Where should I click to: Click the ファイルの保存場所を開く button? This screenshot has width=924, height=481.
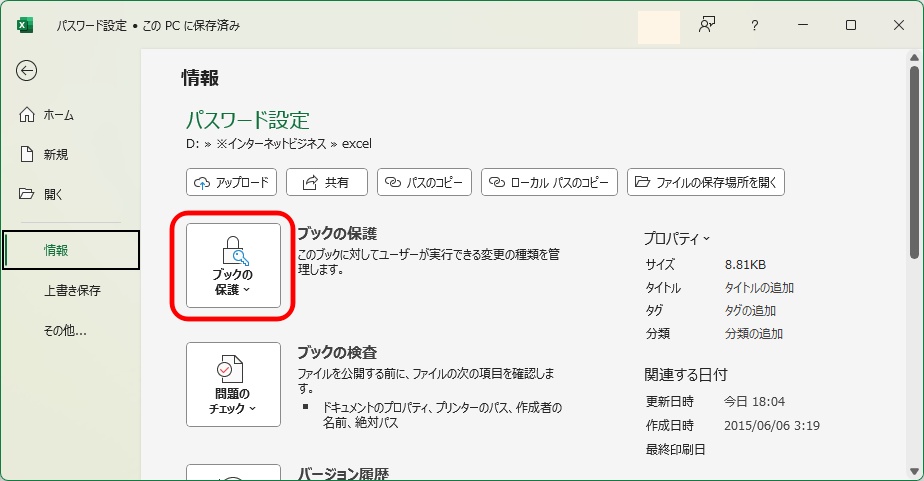[706, 182]
